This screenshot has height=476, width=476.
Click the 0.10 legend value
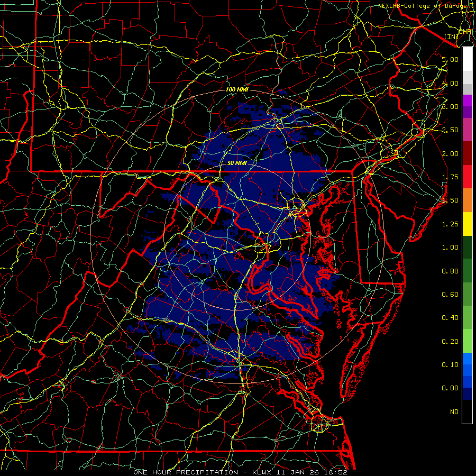(x=450, y=365)
